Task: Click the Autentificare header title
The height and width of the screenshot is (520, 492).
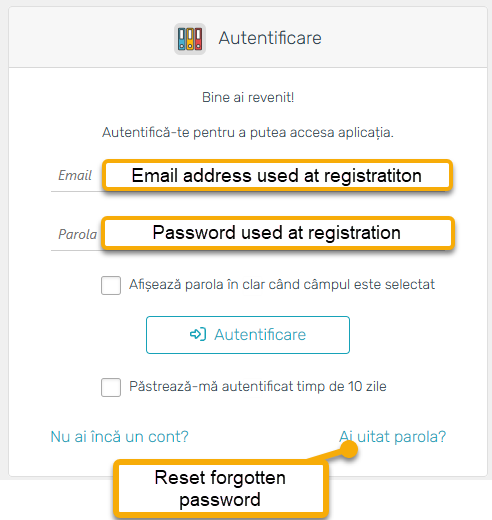Action: click(270, 38)
